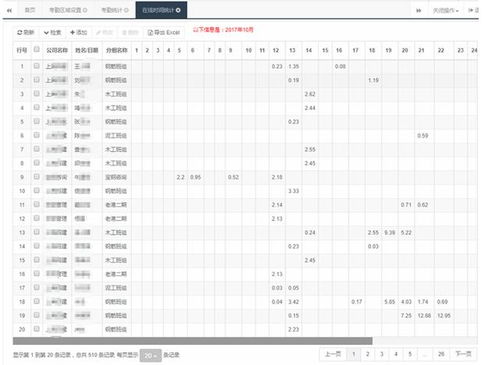Click the tab bar scroll-left double arrow
The width and height of the screenshot is (499, 365).
[9, 11]
